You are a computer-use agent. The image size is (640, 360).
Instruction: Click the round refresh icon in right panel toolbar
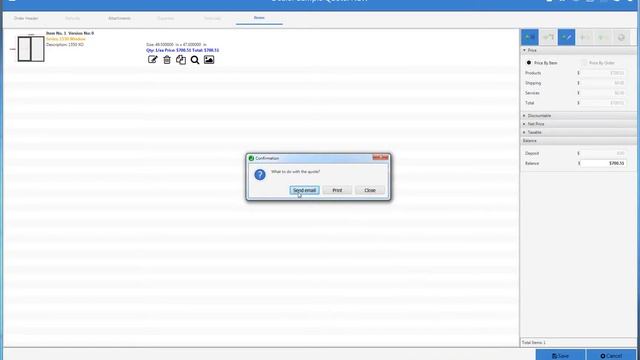click(x=621, y=37)
